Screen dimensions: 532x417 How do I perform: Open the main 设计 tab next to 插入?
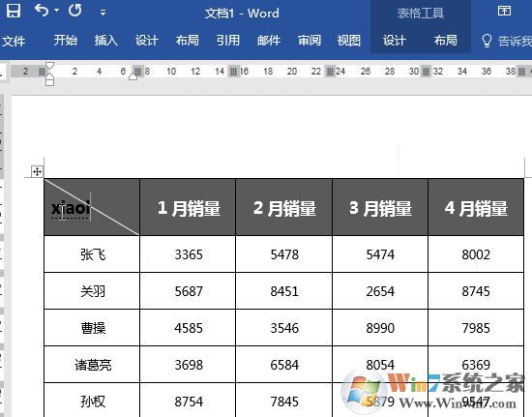point(147,41)
